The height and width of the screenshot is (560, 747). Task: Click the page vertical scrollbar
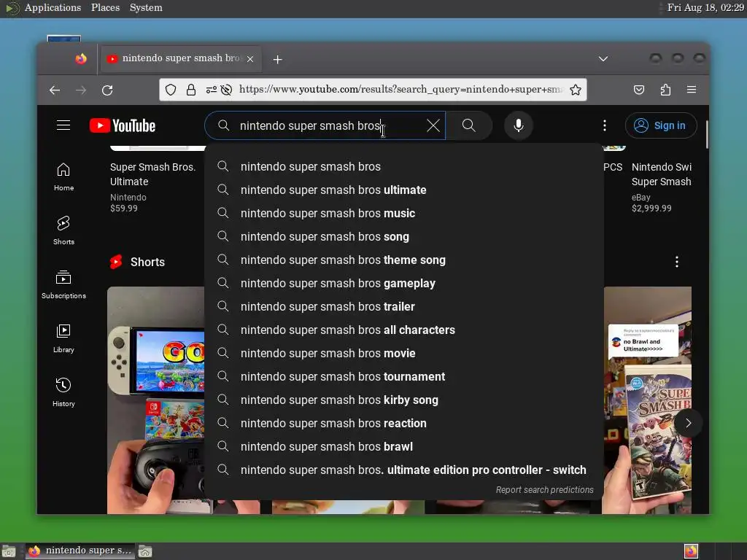706,134
